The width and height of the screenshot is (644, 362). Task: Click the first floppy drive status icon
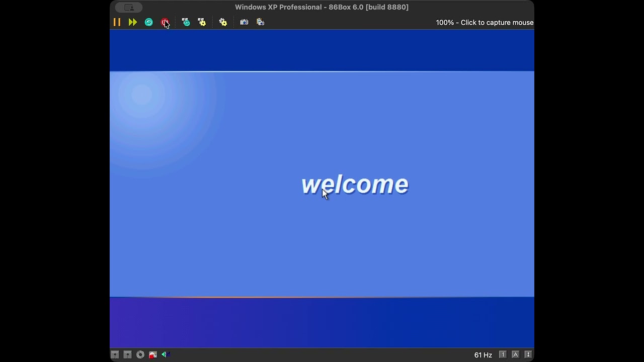(x=115, y=355)
